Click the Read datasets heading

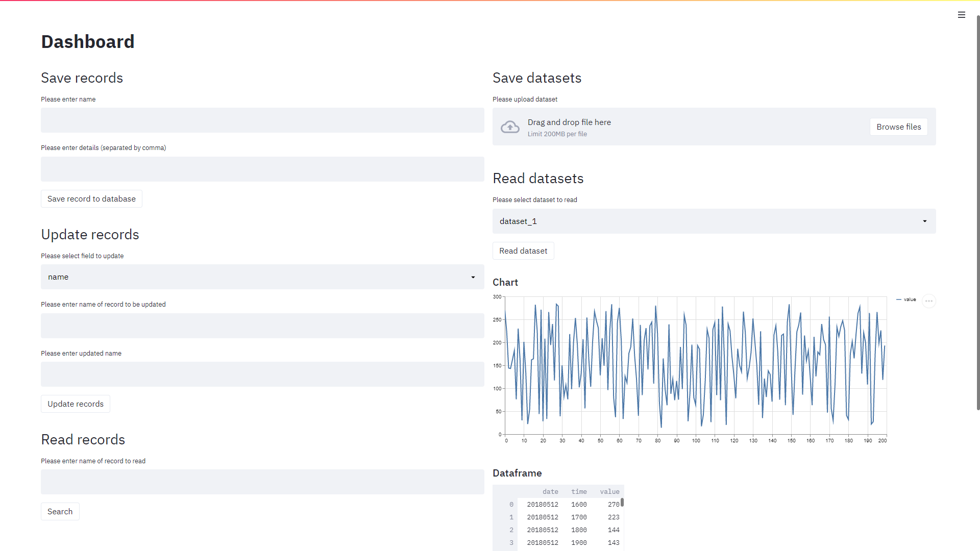538,179
